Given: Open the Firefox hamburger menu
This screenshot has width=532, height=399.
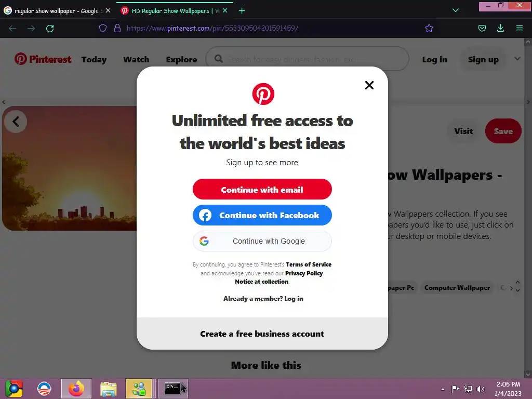Looking at the screenshot, I should [519, 28].
